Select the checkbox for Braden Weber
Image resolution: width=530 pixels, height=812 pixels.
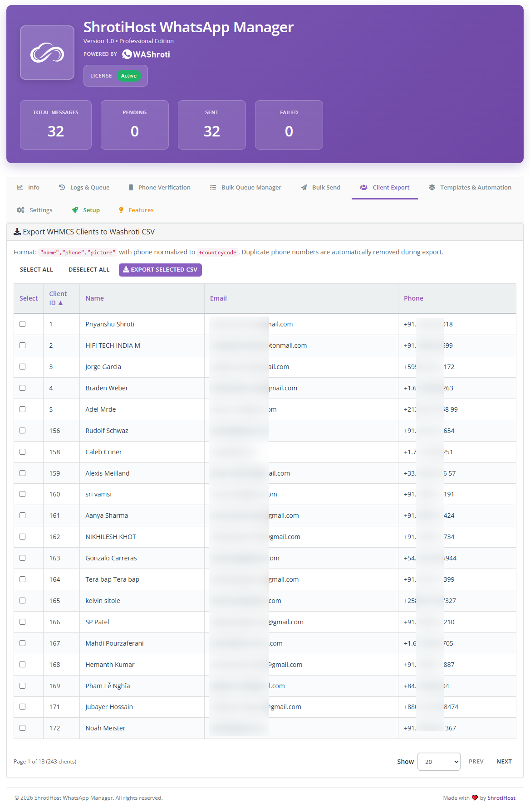tap(23, 388)
